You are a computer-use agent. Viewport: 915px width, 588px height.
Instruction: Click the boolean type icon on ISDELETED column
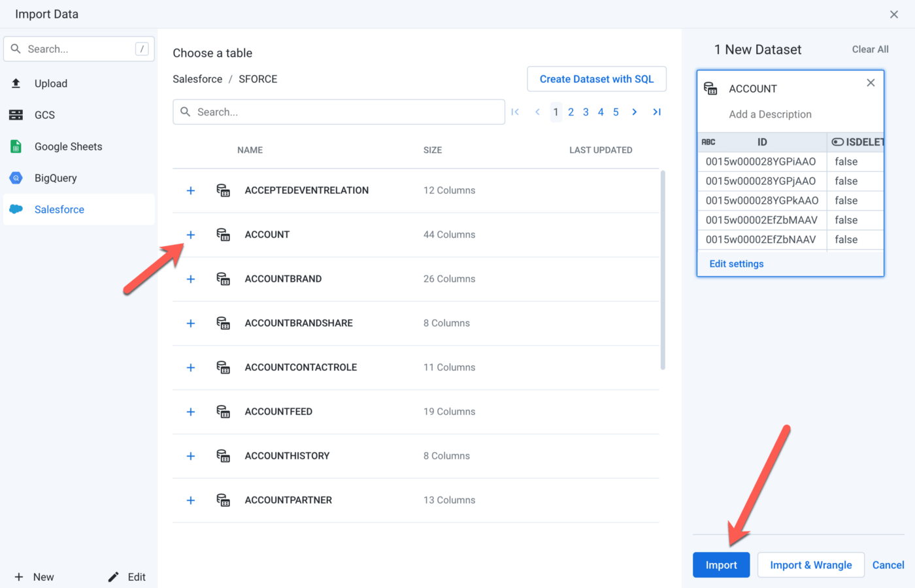pos(837,142)
